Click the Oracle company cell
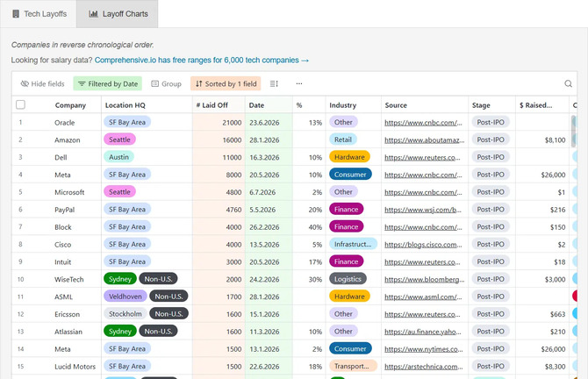The width and height of the screenshot is (588, 379). (64, 123)
